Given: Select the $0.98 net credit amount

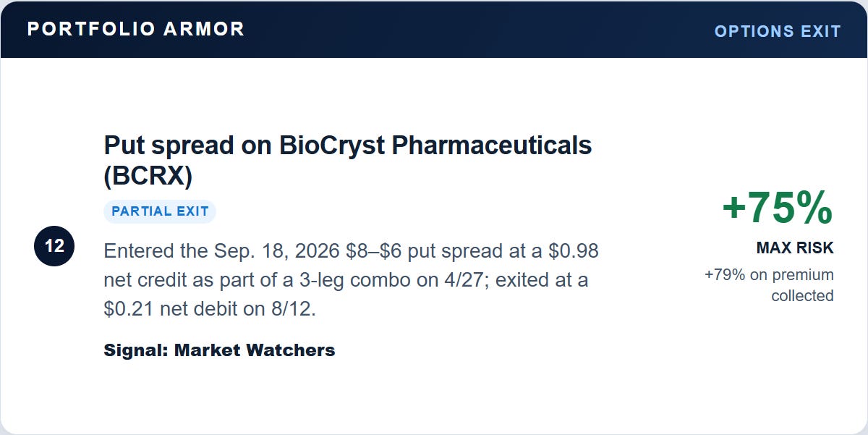Looking at the screenshot, I should [574, 252].
